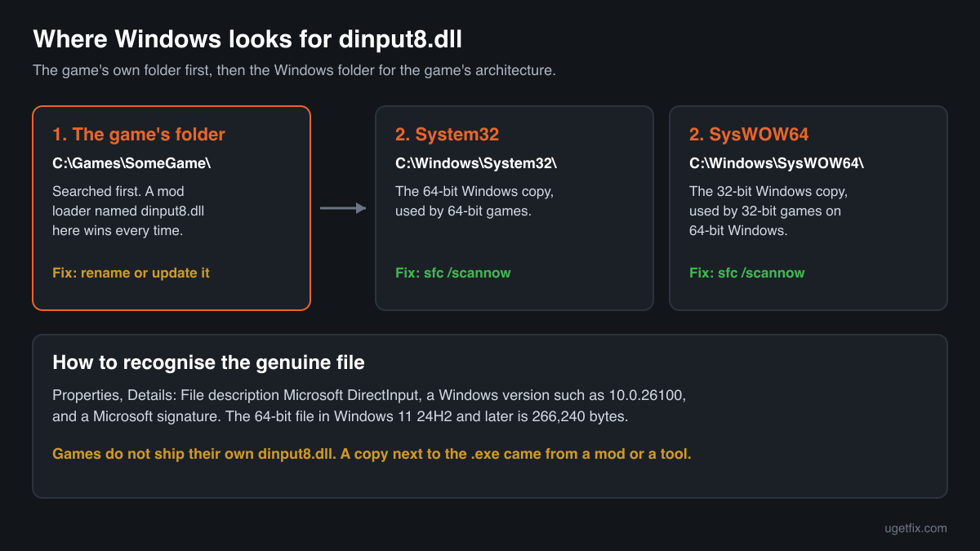Click the ugetfix.com credit
The width and height of the screenshot is (980, 551).
pyautogui.click(x=915, y=528)
